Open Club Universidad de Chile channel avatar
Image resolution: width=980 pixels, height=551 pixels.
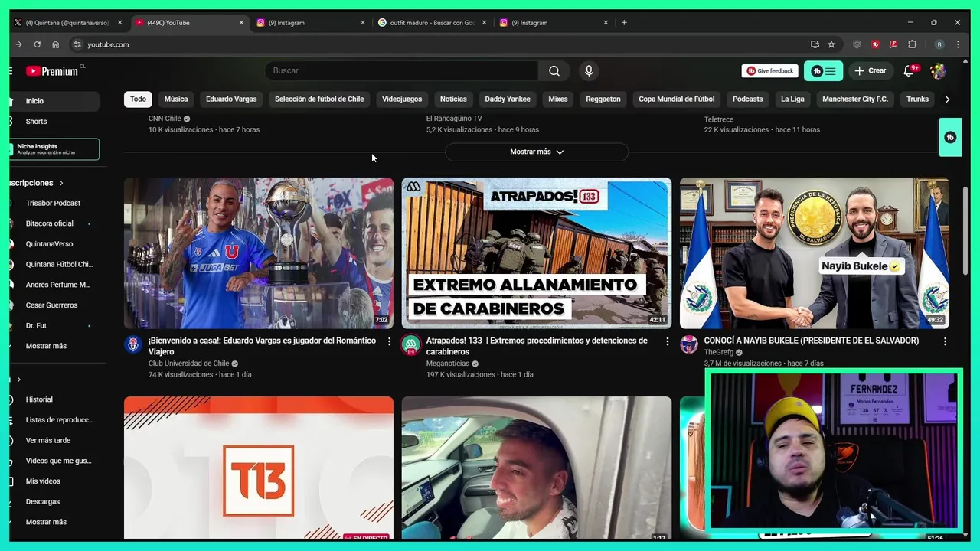point(133,344)
